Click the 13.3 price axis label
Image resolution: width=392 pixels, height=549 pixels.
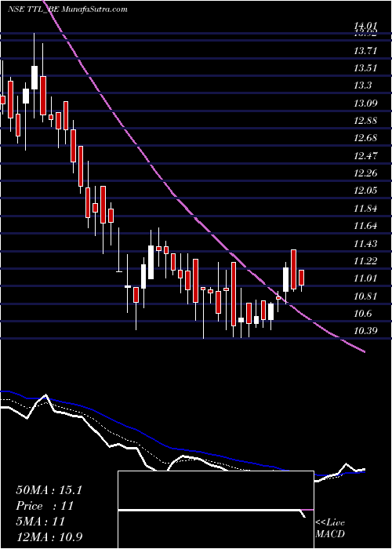tap(363, 85)
